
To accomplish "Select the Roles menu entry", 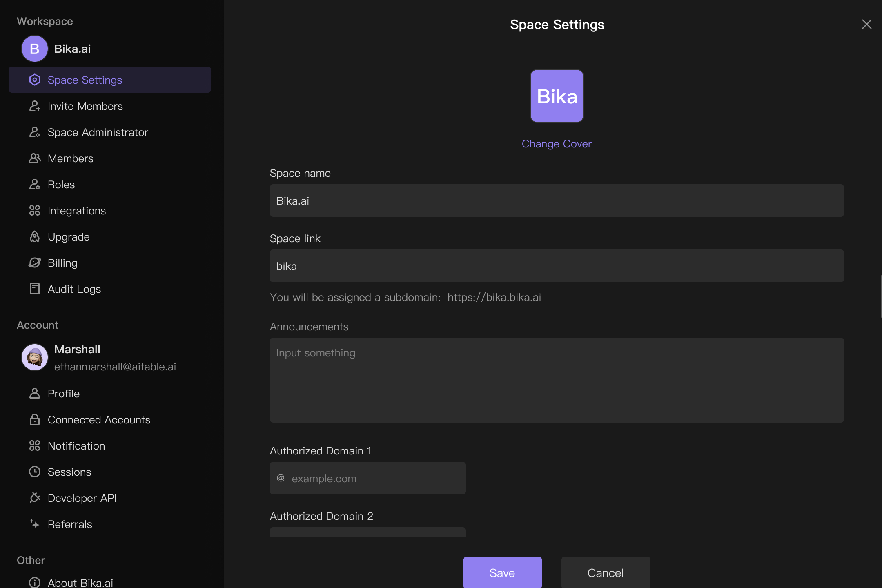I will pos(110,184).
